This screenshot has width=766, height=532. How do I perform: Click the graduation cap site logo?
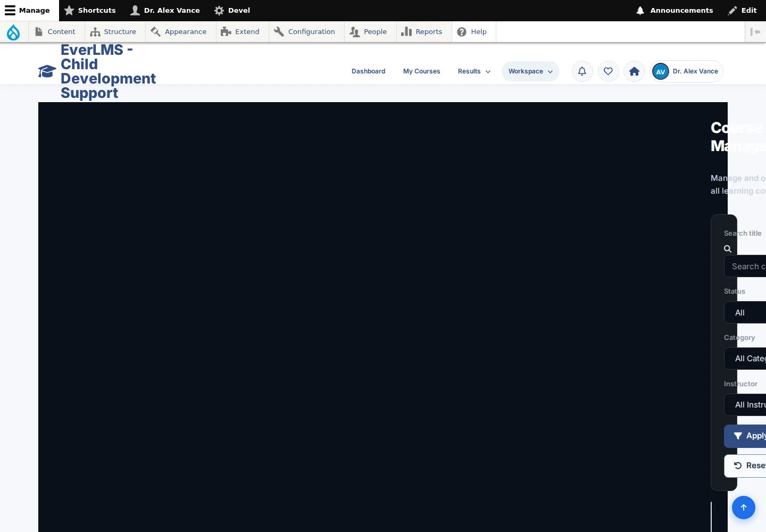(x=47, y=71)
